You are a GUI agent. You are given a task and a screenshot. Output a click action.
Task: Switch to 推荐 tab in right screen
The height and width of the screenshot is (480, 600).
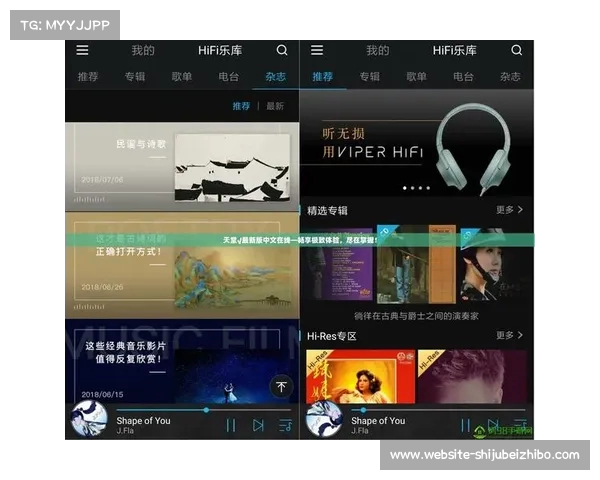coord(323,77)
